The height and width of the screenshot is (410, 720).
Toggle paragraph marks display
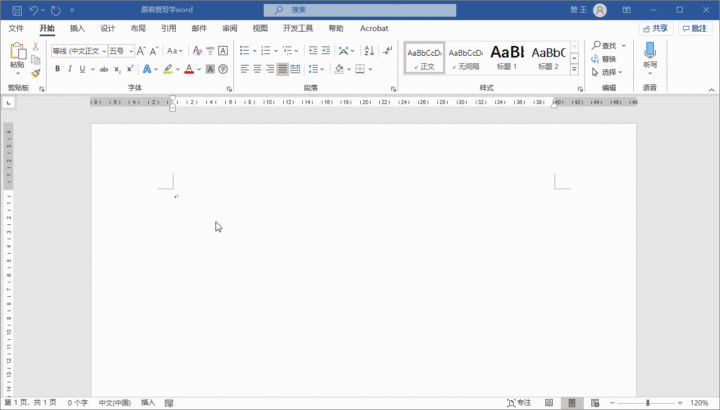coord(388,51)
